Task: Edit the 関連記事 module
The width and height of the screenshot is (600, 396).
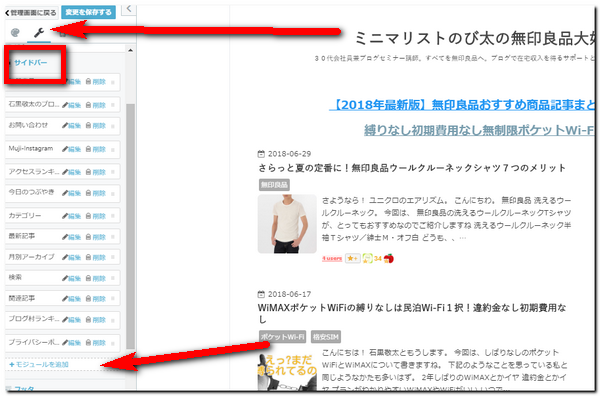Action: tap(72, 299)
